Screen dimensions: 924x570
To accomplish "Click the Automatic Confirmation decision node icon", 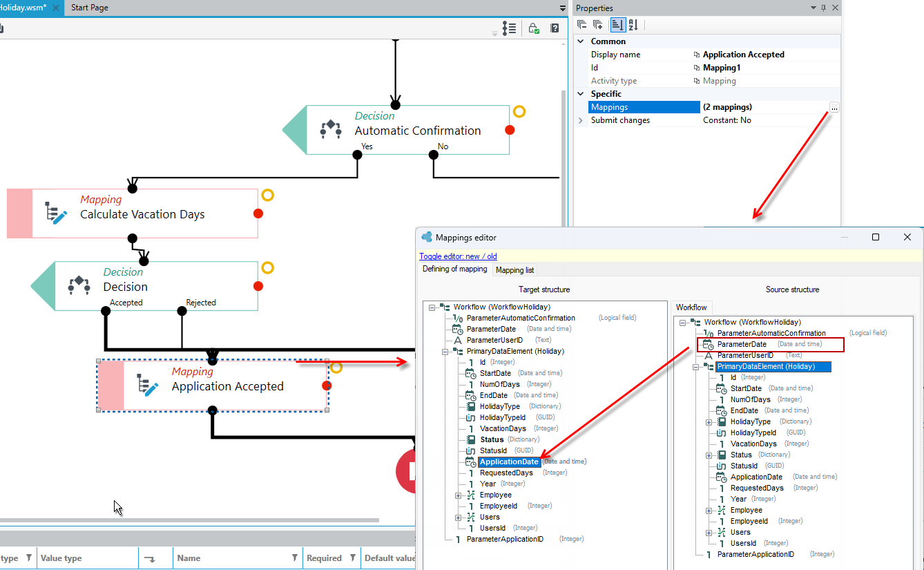I will 330,129.
